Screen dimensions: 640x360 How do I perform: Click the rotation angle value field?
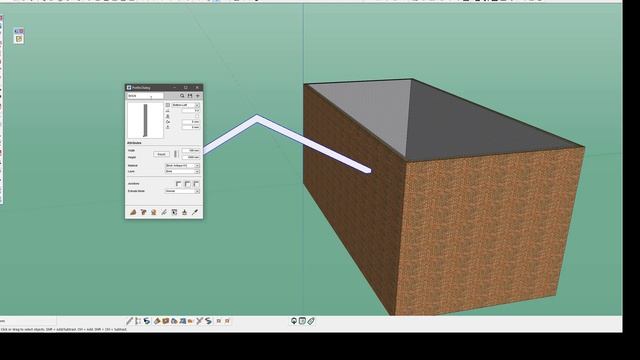(x=191, y=111)
